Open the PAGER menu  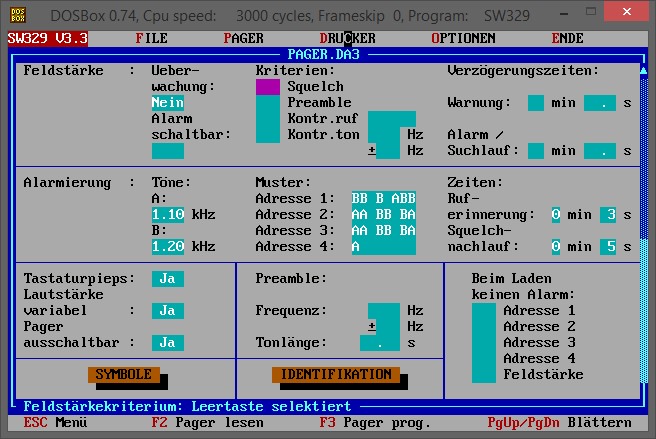coord(243,38)
